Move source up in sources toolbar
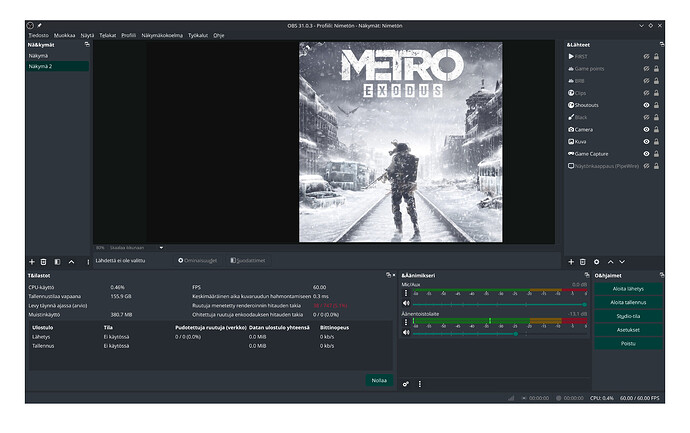 point(611,262)
